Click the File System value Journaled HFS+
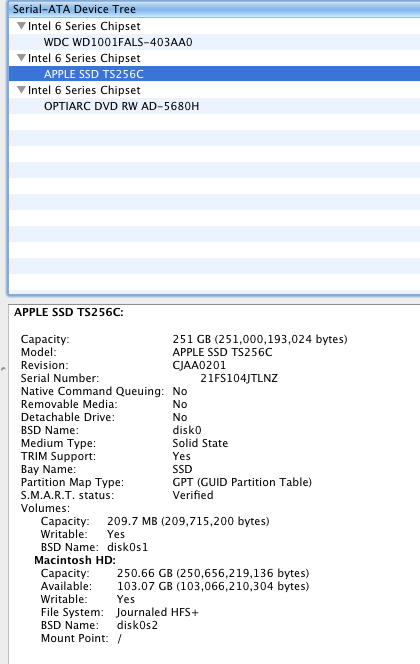Viewport: 420px width, 664px height. (158, 612)
